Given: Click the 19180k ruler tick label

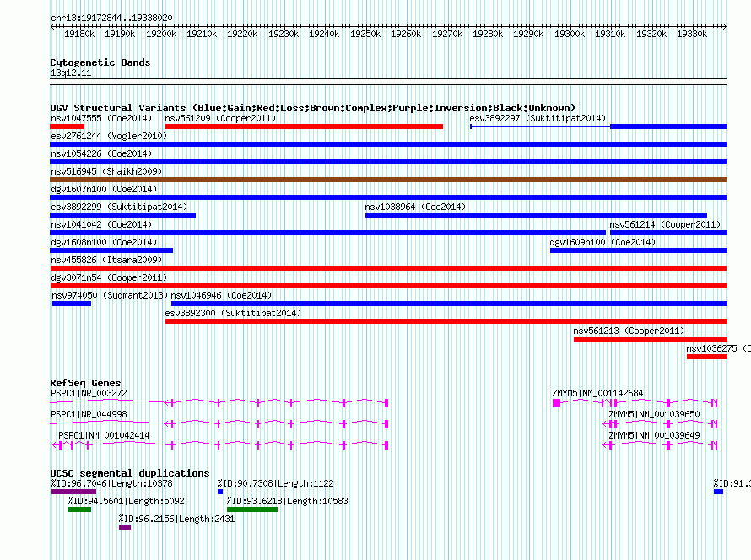Looking at the screenshot, I should point(79,34).
